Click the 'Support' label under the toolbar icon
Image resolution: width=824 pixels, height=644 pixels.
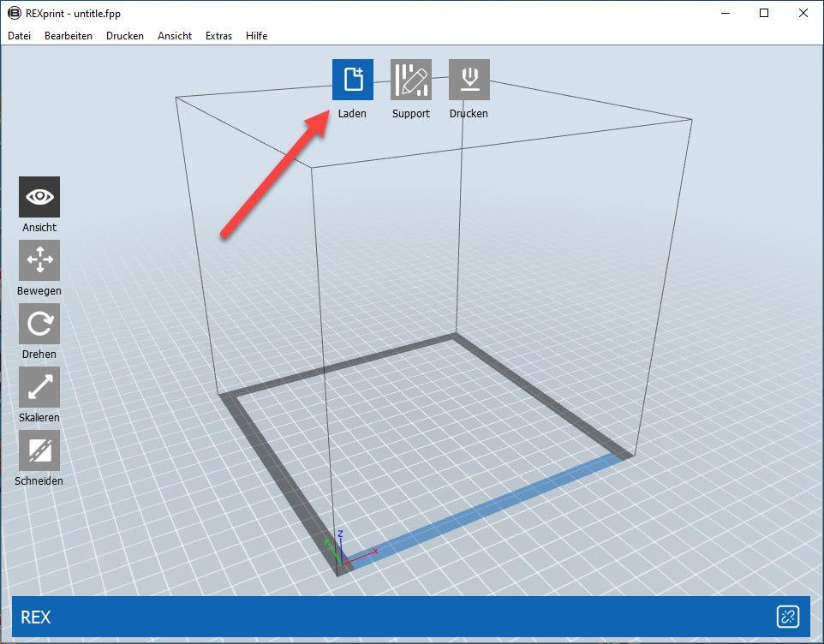click(x=411, y=113)
